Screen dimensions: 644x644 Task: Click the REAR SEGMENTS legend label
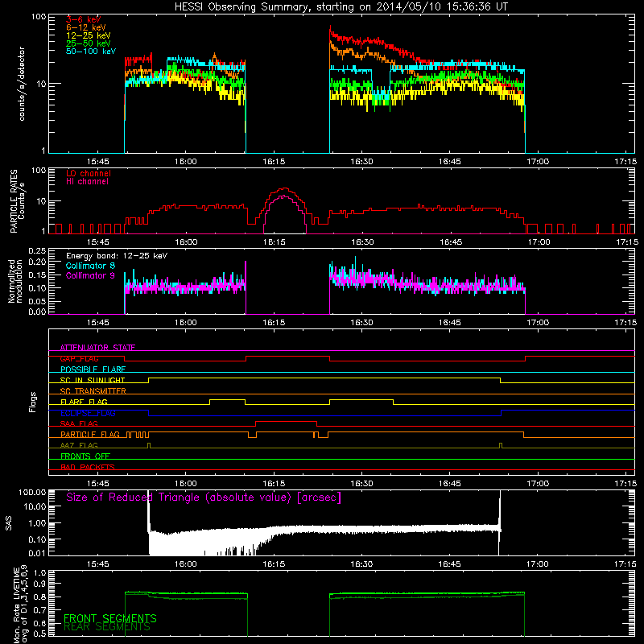click(x=107, y=627)
